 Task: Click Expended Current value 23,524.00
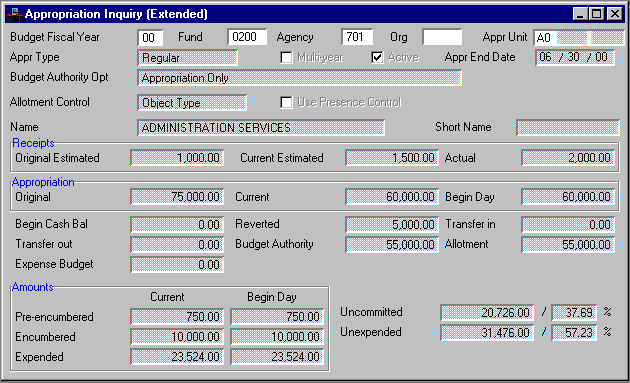(x=177, y=357)
